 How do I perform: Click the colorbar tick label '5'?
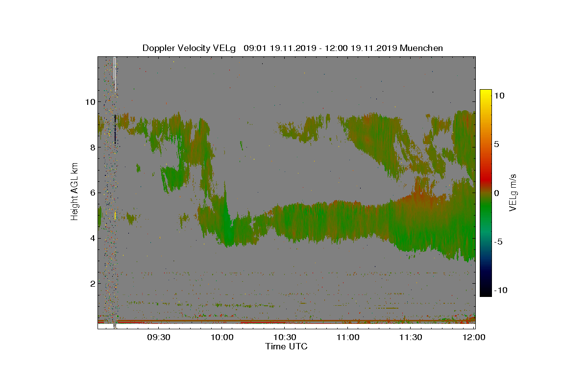[x=496, y=145]
